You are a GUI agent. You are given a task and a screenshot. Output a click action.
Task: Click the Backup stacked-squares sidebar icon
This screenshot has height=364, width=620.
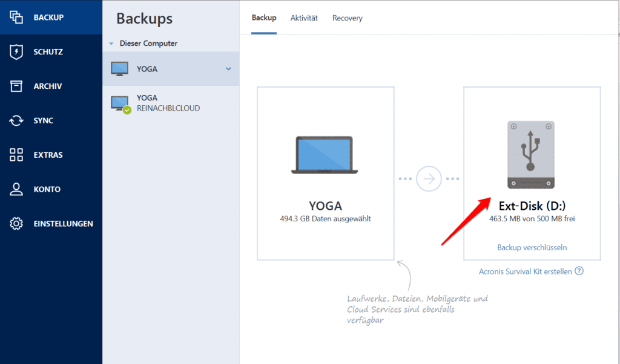(16, 17)
